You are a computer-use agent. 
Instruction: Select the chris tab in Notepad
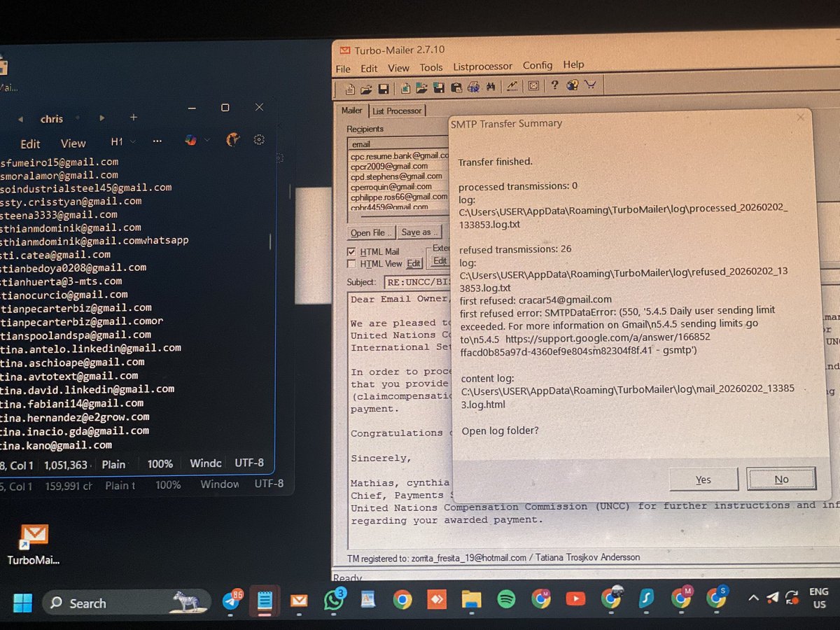(x=51, y=119)
